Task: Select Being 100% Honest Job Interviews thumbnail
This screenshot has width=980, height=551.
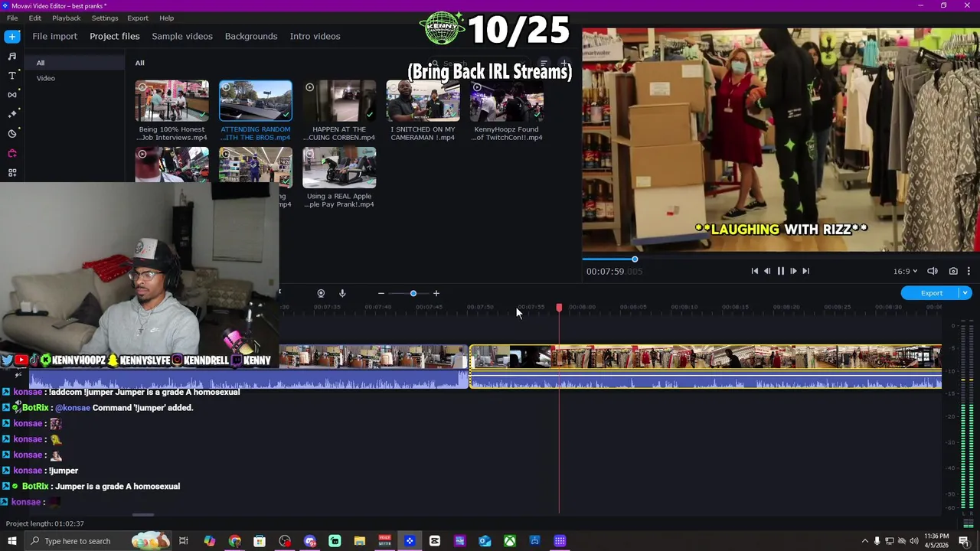Action: pos(171,101)
